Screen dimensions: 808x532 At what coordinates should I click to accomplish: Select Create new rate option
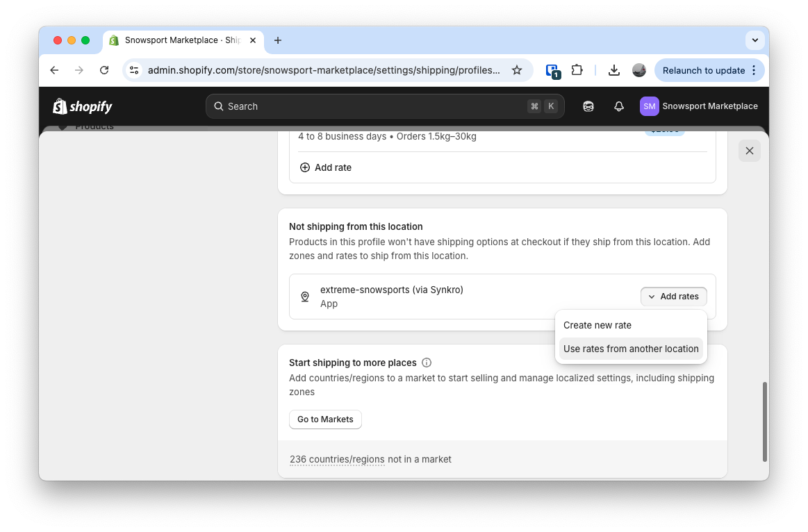[x=597, y=325]
